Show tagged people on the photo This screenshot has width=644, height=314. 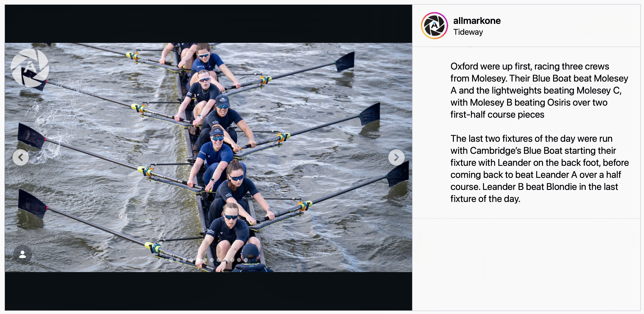pyautogui.click(x=23, y=254)
